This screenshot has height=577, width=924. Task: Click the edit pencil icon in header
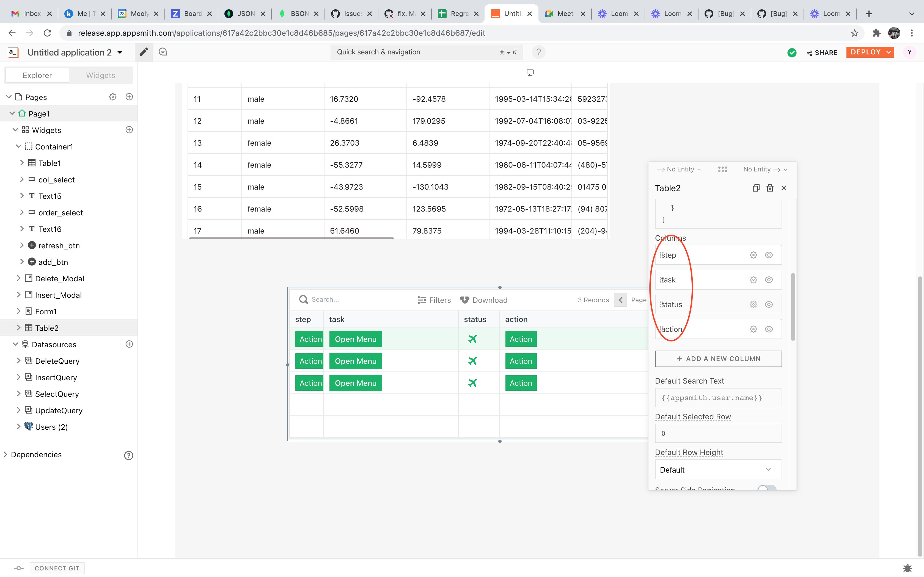144,52
